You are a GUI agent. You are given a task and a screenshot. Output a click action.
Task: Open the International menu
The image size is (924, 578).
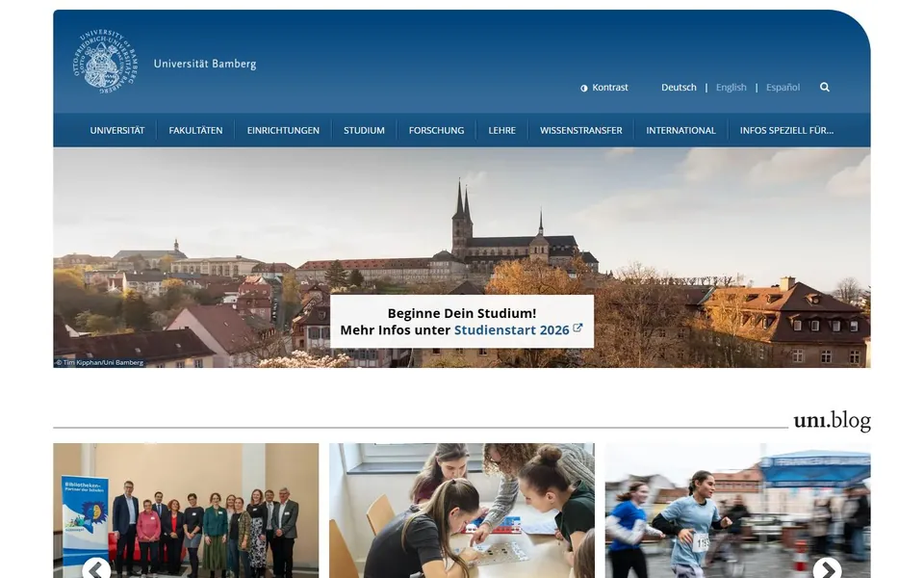pyautogui.click(x=680, y=130)
